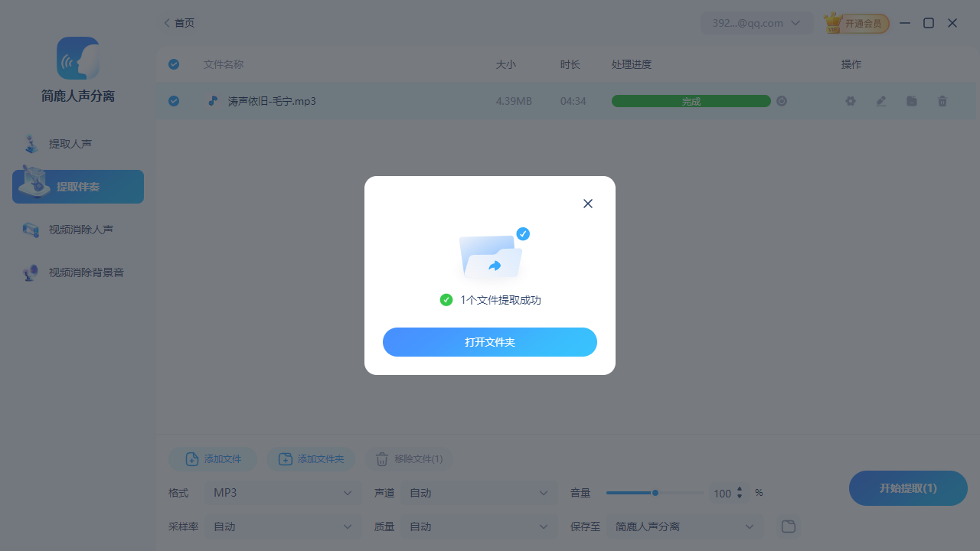Toggle the select-all checkmark in the header
This screenshot has width=980, height=551.
coord(174,64)
